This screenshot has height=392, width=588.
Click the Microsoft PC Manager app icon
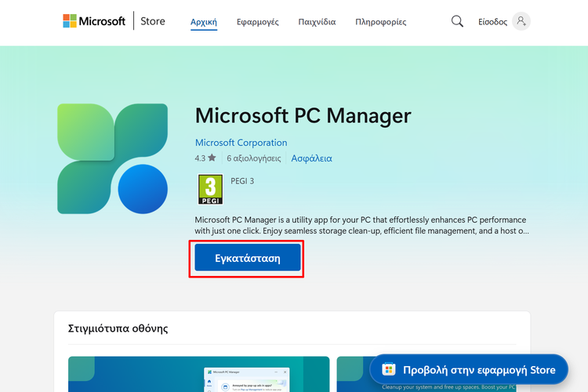tap(112, 158)
